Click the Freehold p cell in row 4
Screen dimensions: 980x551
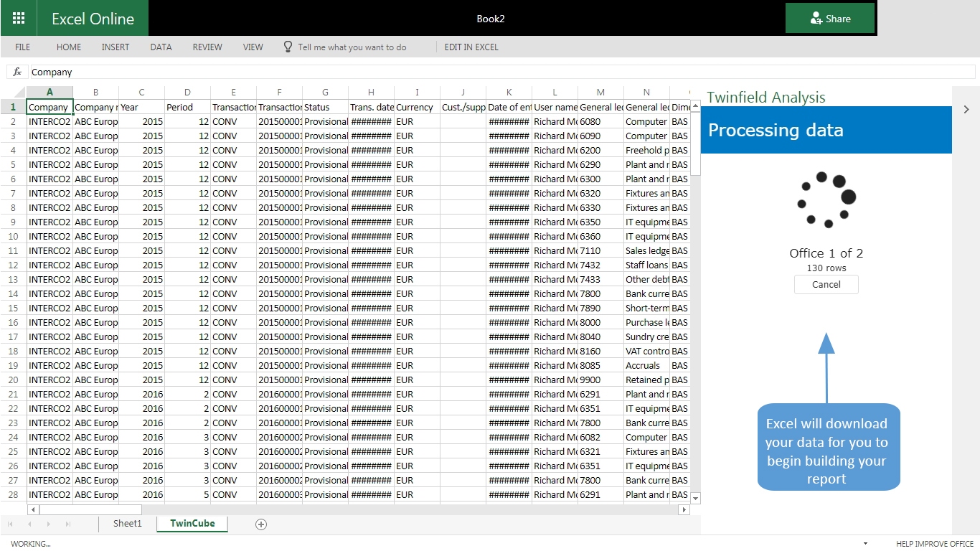(646, 150)
